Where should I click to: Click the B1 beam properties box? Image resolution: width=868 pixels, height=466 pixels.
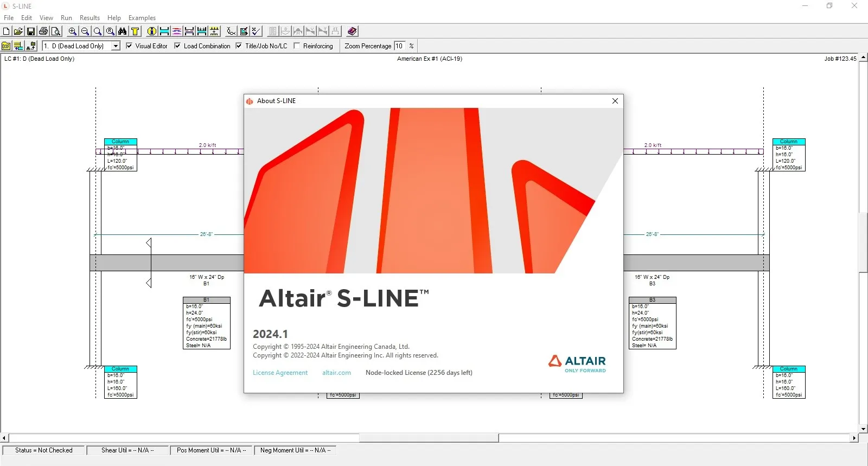coord(207,323)
